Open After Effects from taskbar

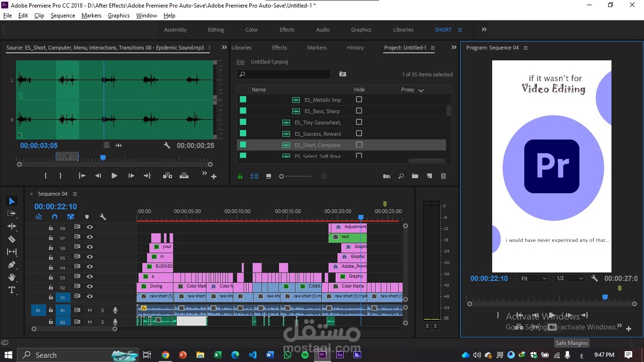340,355
